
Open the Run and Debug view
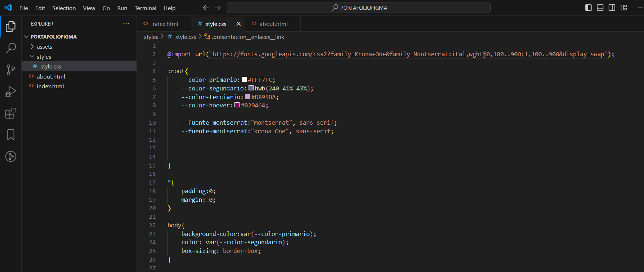(x=11, y=92)
